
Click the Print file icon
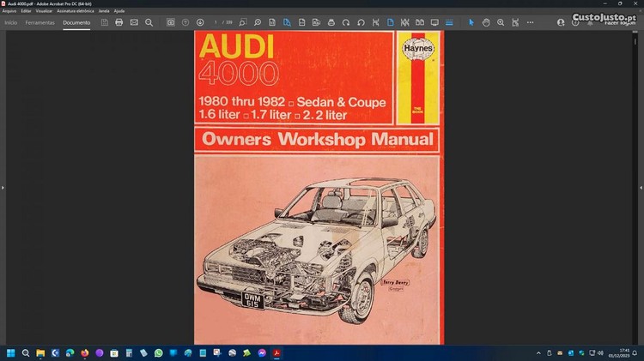coord(119,22)
